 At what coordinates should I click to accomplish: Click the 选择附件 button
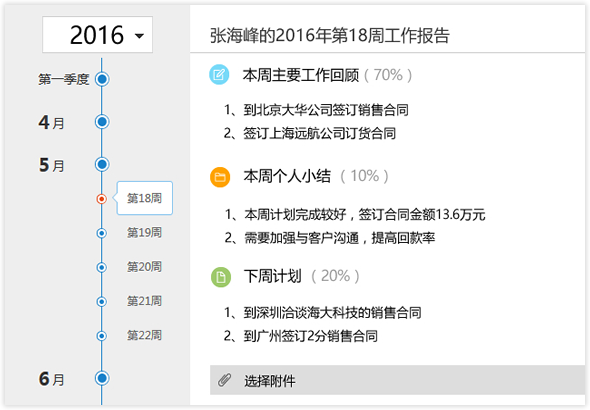(x=397, y=380)
